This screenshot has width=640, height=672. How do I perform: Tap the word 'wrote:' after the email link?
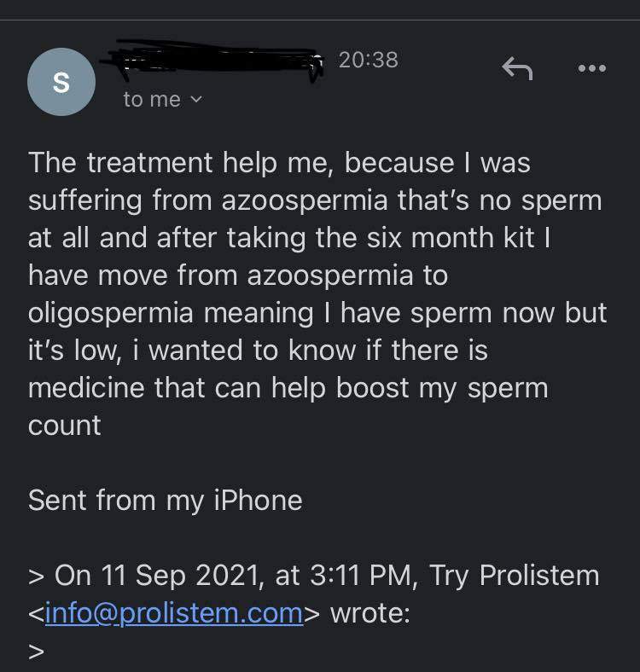coord(369,613)
